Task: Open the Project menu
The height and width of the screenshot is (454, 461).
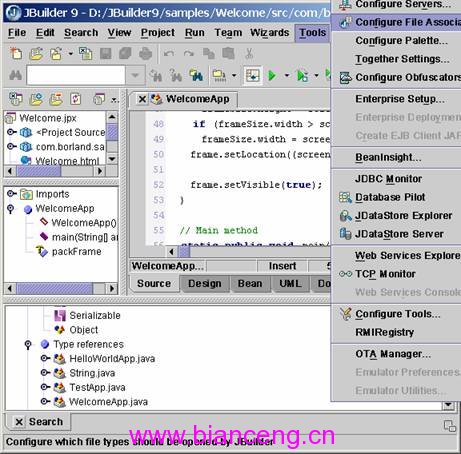Action: (x=158, y=33)
